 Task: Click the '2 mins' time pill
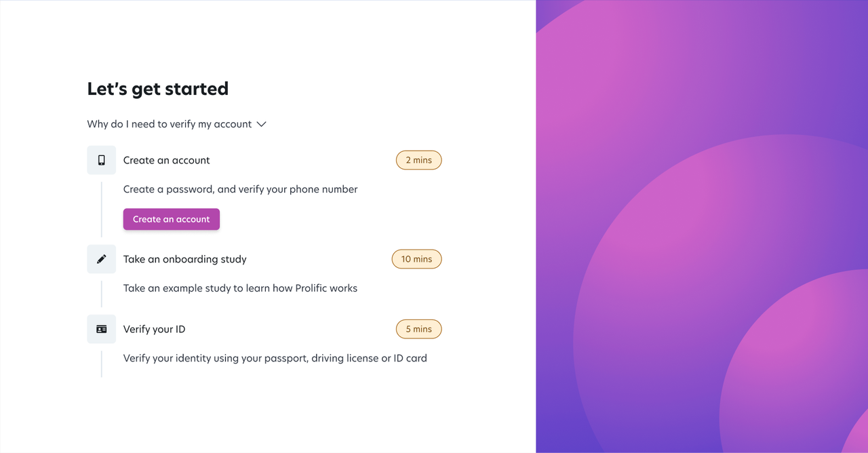pyautogui.click(x=418, y=160)
